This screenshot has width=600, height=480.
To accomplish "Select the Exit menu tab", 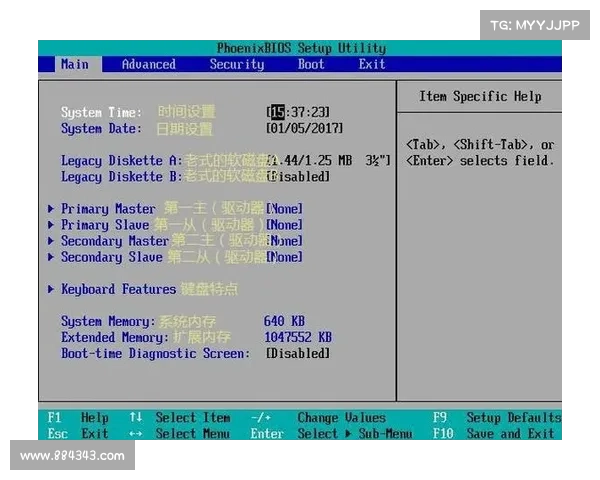I will pyautogui.click(x=372, y=64).
